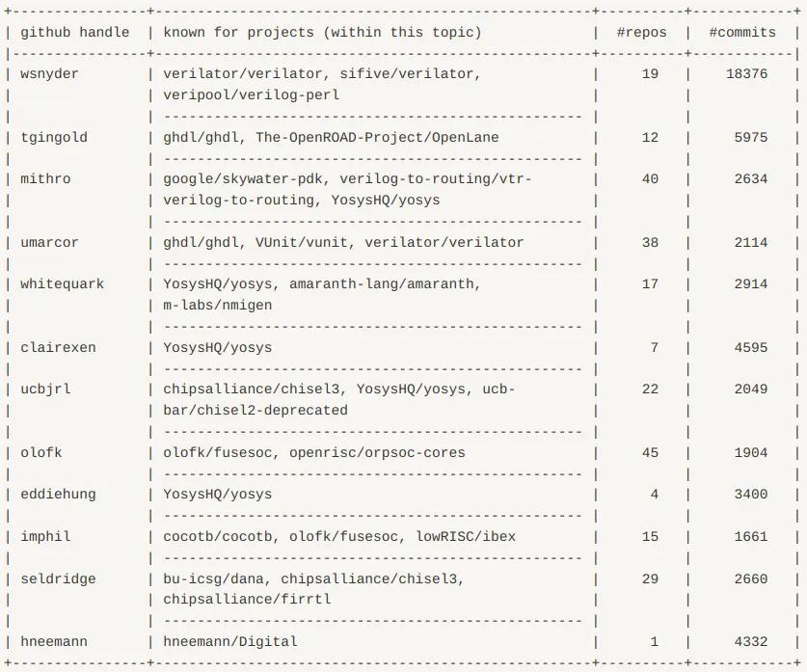Click the hneemann/Digital project text

tap(230, 642)
